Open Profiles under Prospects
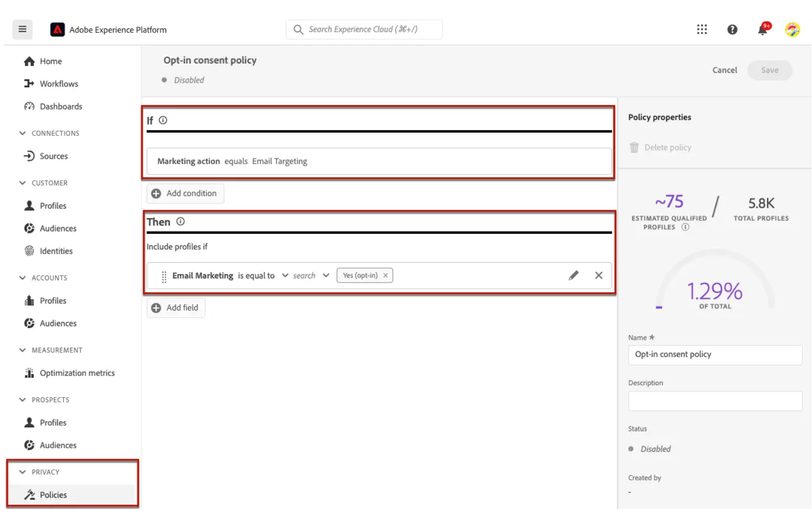This screenshot has width=812, height=517. pos(45,423)
